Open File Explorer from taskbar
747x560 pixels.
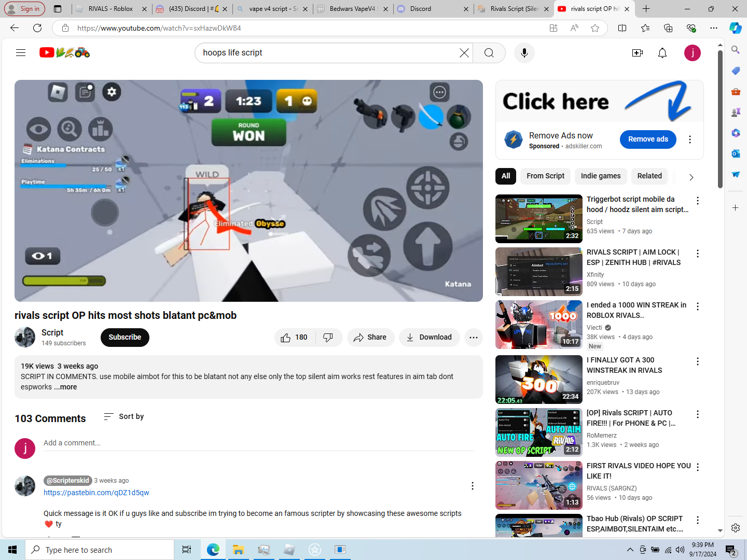click(x=238, y=550)
